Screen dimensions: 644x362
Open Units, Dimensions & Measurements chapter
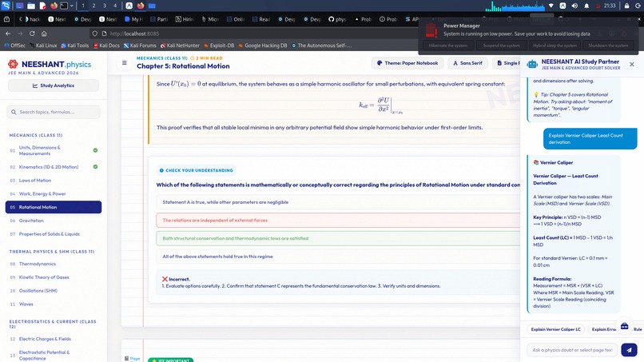coord(54,150)
